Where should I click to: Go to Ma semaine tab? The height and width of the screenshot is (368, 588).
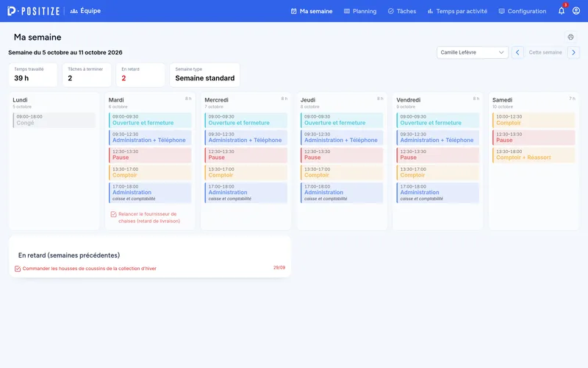pos(312,11)
